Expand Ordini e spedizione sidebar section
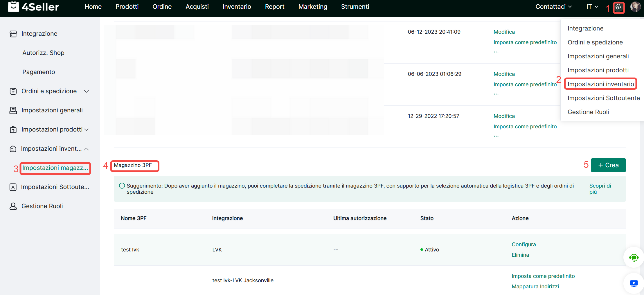 pyautogui.click(x=86, y=91)
